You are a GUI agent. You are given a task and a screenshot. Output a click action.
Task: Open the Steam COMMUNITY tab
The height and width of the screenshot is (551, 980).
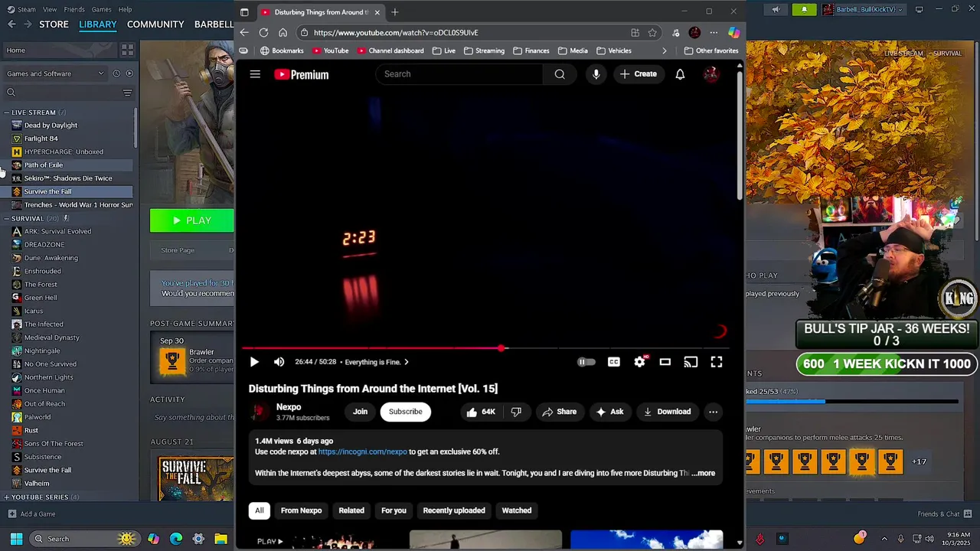[x=155, y=24]
